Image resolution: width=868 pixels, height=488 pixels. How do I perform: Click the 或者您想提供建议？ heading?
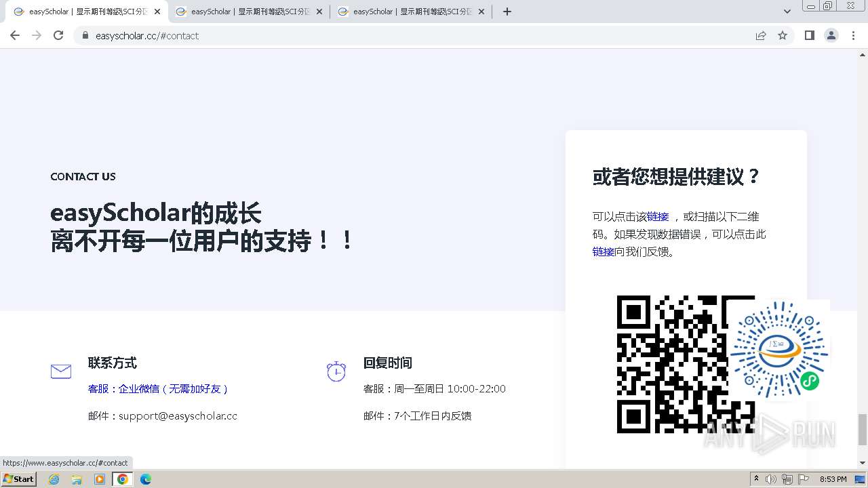tap(677, 177)
